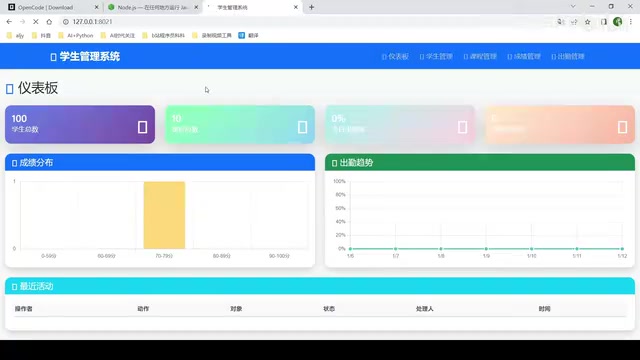
Task: Click the 动作 column header
Action: pyautogui.click(x=143, y=309)
